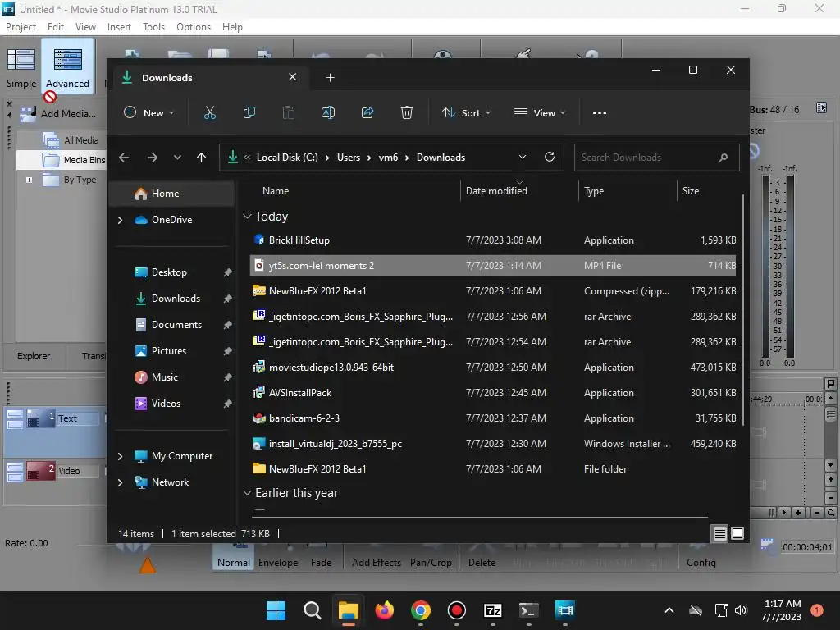Close the Downloads tab
This screenshot has height=630, width=840.
point(293,77)
